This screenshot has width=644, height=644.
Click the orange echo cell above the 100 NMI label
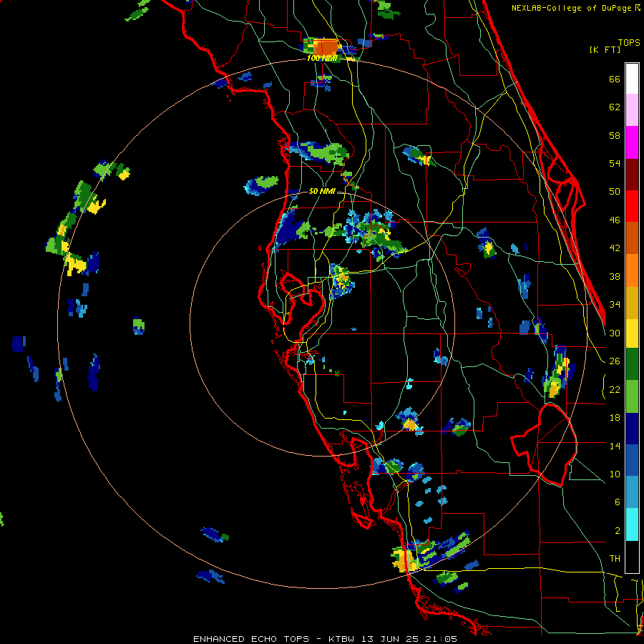coord(326,47)
